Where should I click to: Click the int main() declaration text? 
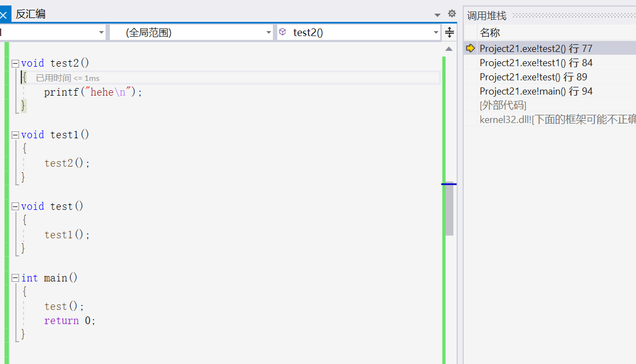coord(49,278)
